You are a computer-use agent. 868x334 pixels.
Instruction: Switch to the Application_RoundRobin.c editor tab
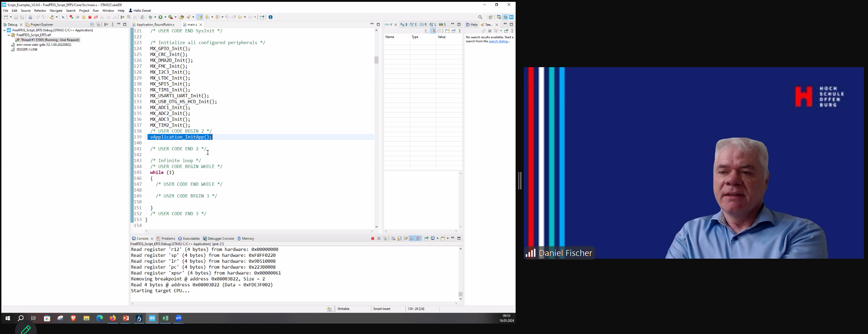click(x=155, y=25)
